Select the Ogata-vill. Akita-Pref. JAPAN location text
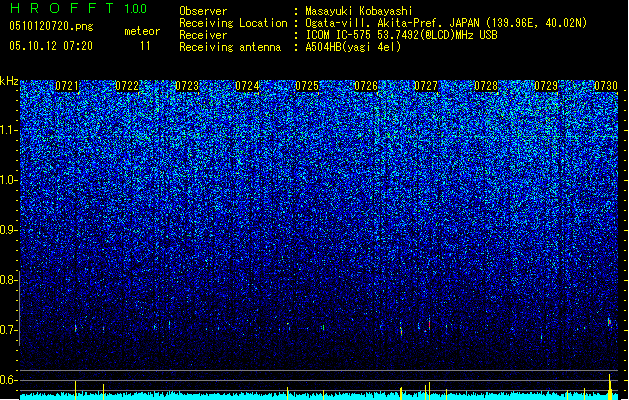 [x=446, y=23]
